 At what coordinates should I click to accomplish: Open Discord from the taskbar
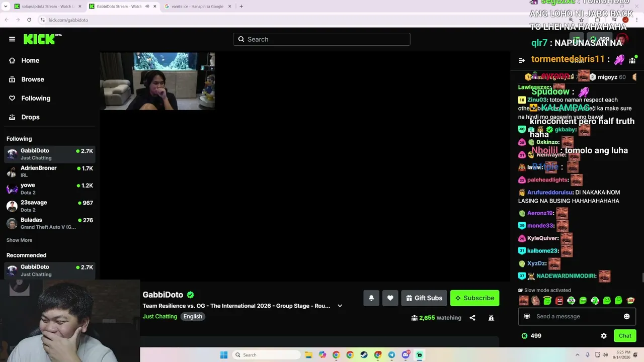tap(406, 355)
